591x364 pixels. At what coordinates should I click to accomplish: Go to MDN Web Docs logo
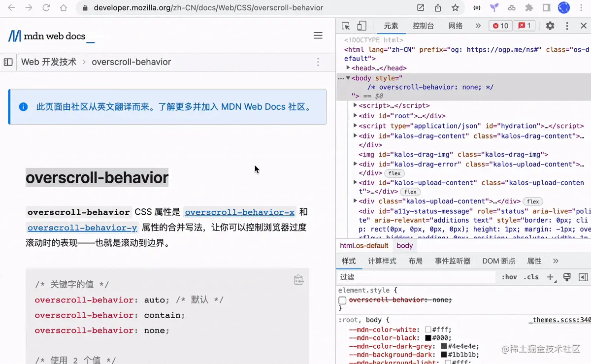pyautogui.click(x=51, y=36)
